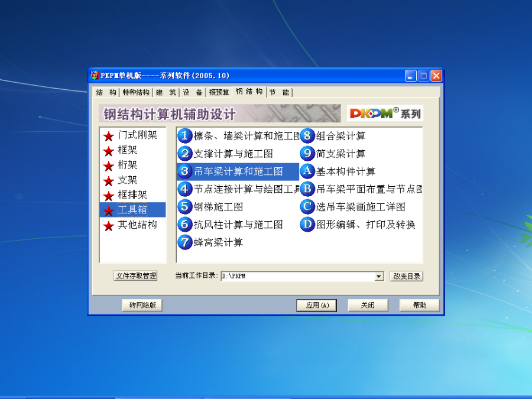Click the numbered icon 7 for 蜂窝梁计算
The height and width of the screenshot is (399, 532).
[x=185, y=242]
